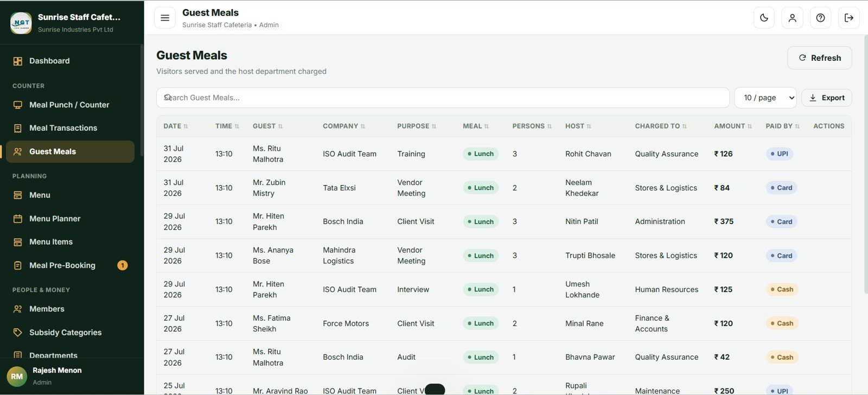Image resolution: width=868 pixels, height=395 pixels.
Task: Sort by PAID BY column header
Action: click(782, 126)
